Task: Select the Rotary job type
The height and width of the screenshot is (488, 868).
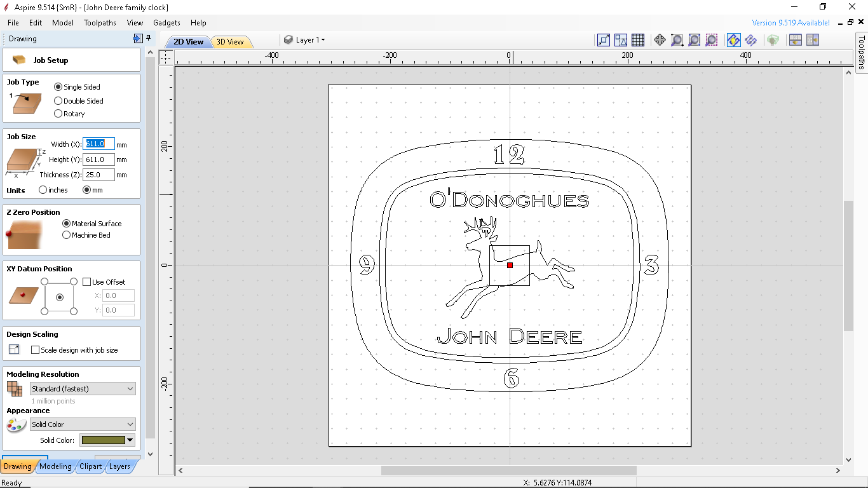Action: click(58, 113)
